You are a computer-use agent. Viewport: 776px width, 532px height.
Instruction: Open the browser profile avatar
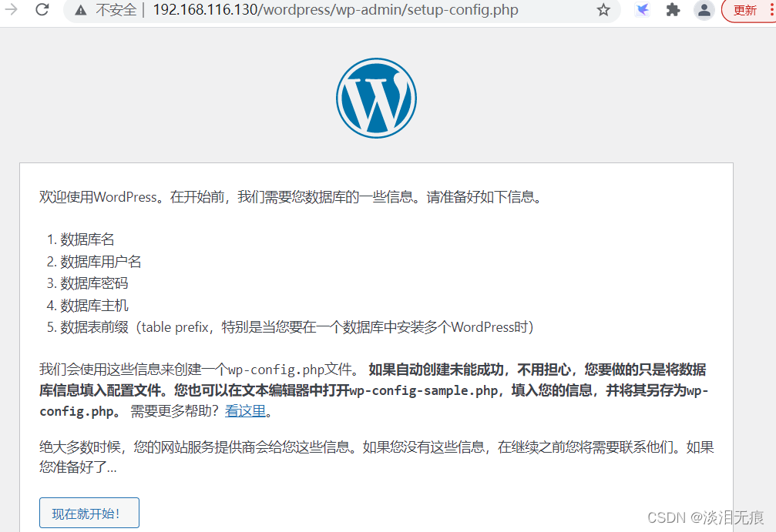click(704, 10)
